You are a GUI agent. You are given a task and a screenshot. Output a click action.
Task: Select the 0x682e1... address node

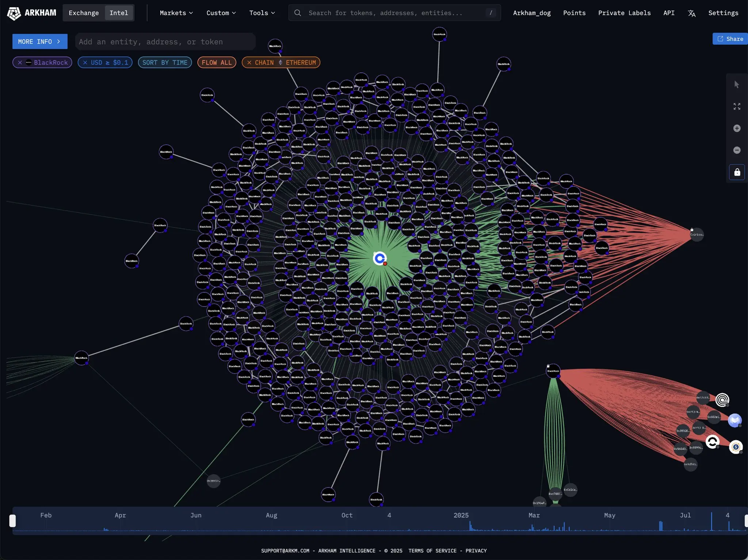click(713, 417)
